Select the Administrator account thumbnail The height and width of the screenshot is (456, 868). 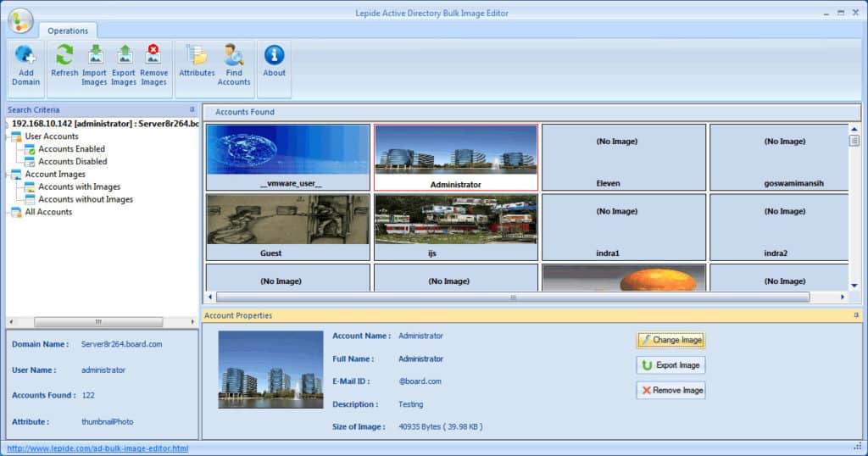click(455, 157)
